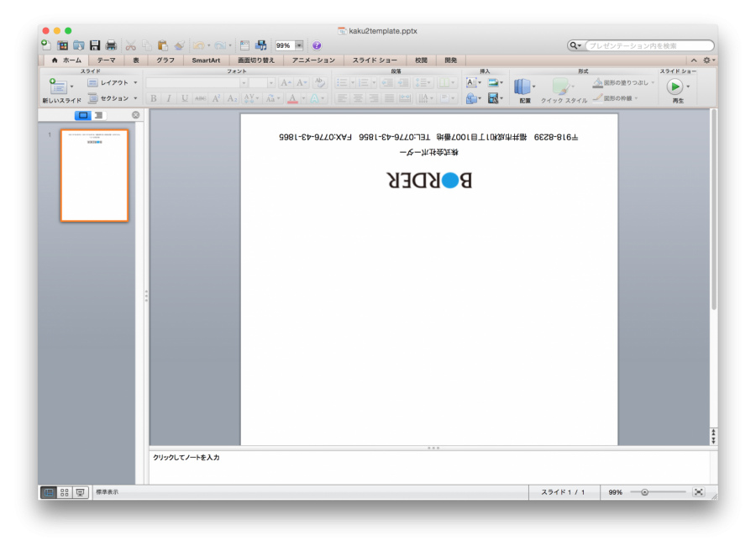Expand the 図形の塗りつぶし fill dropdown
The image size is (756, 551).
(x=654, y=82)
